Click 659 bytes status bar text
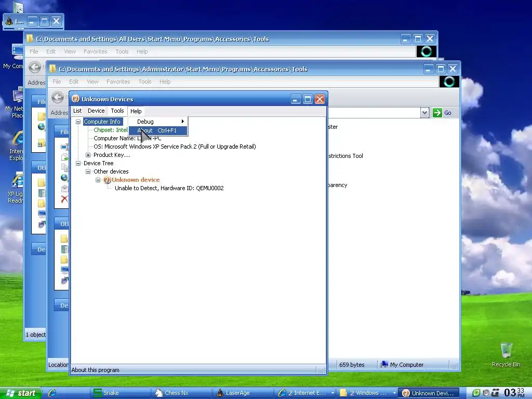 point(352,365)
